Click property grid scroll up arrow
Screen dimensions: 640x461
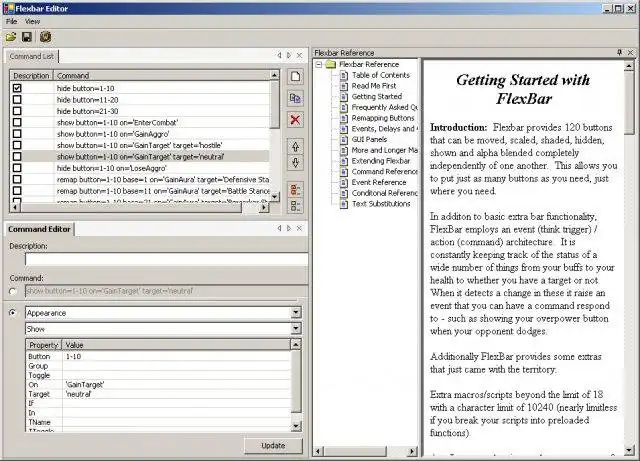point(296,345)
